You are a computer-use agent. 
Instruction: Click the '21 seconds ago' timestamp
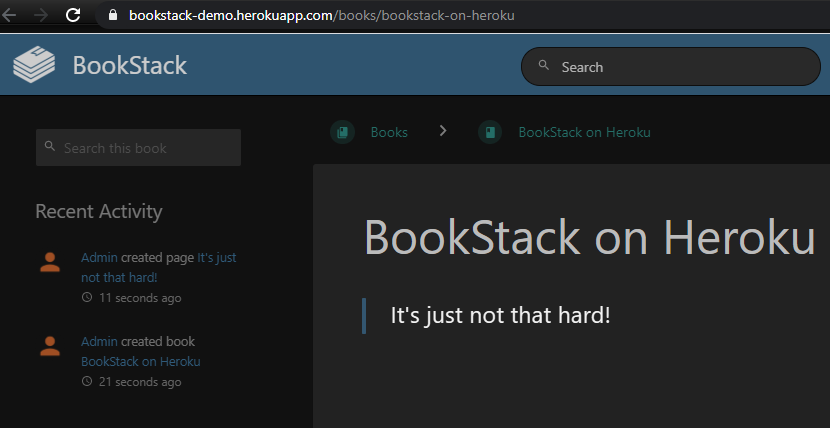[x=140, y=382]
